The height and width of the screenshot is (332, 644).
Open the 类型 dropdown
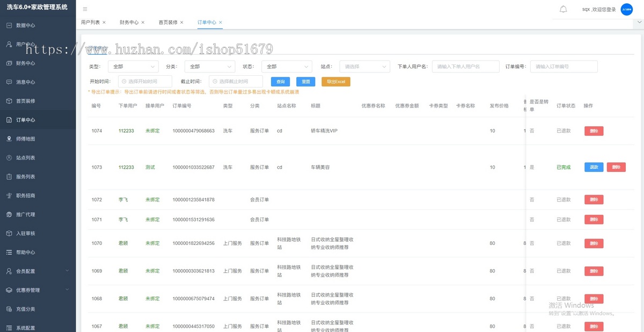133,67
